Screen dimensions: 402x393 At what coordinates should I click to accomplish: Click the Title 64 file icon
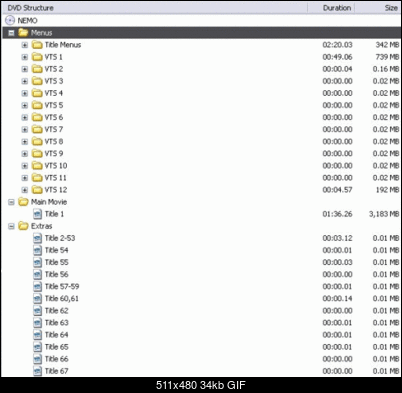(x=38, y=335)
